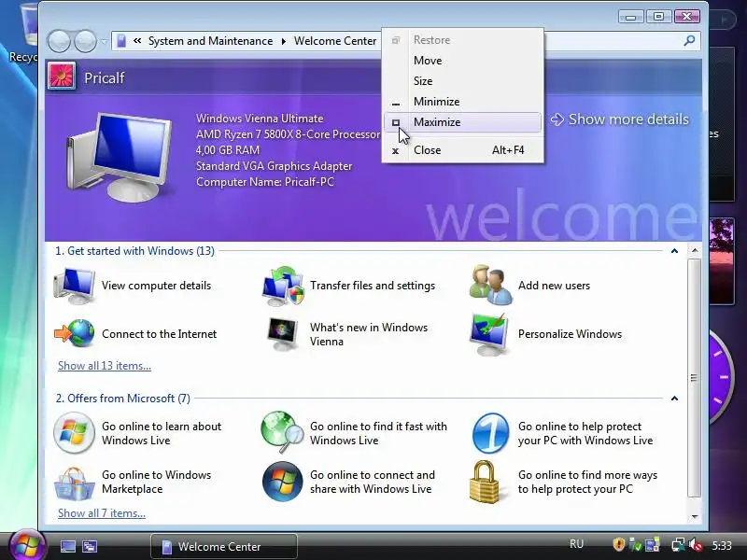Open Transfer files and settings icon
Screen dimensions: 747x560
pyautogui.click(x=283, y=286)
